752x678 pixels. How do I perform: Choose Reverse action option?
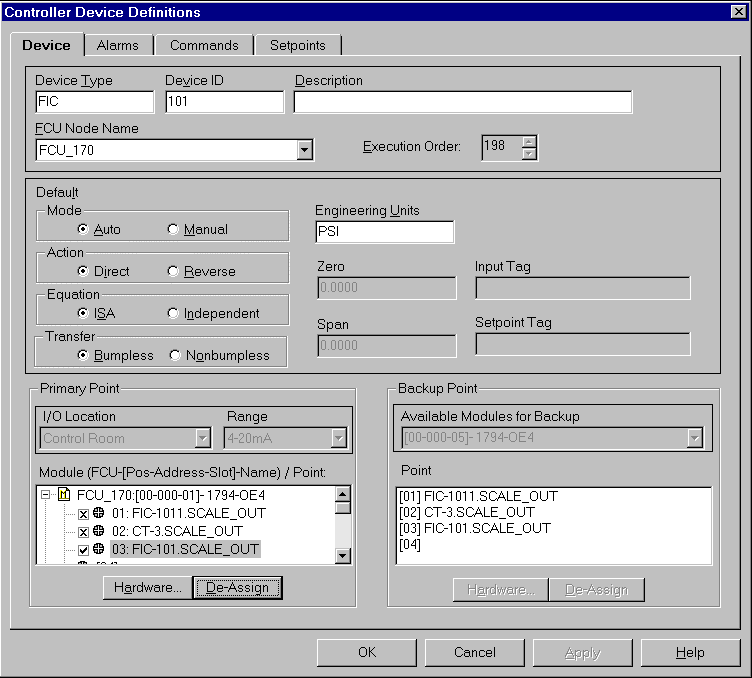(x=173, y=271)
